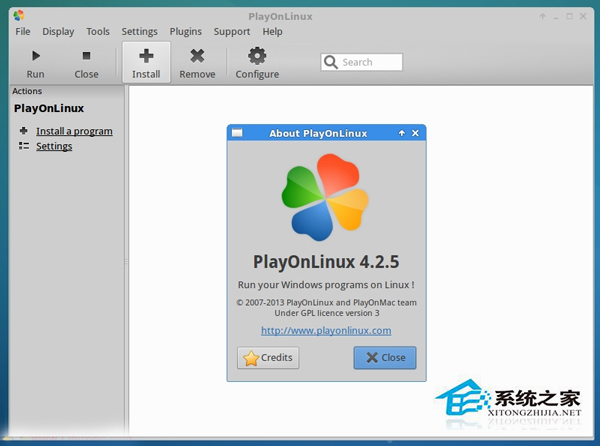
Task: Click the Remove toolbar icon
Action: [x=197, y=56]
